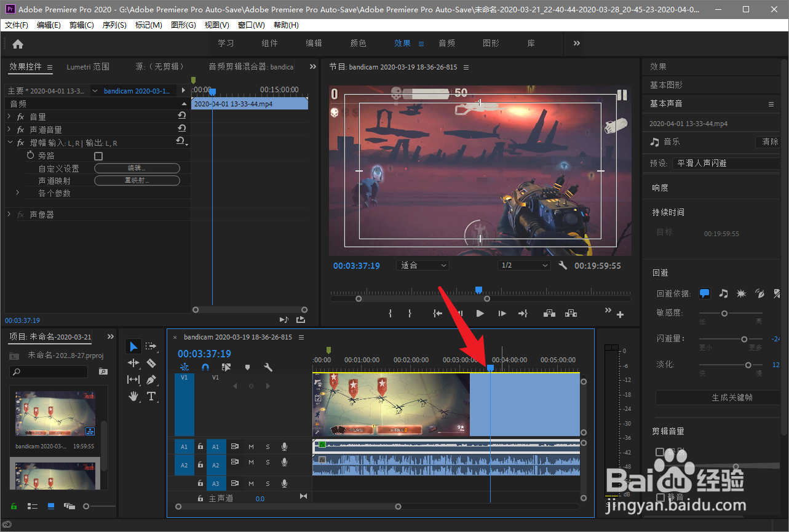Switch to the 颜色 workspace tab

[x=359, y=43]
